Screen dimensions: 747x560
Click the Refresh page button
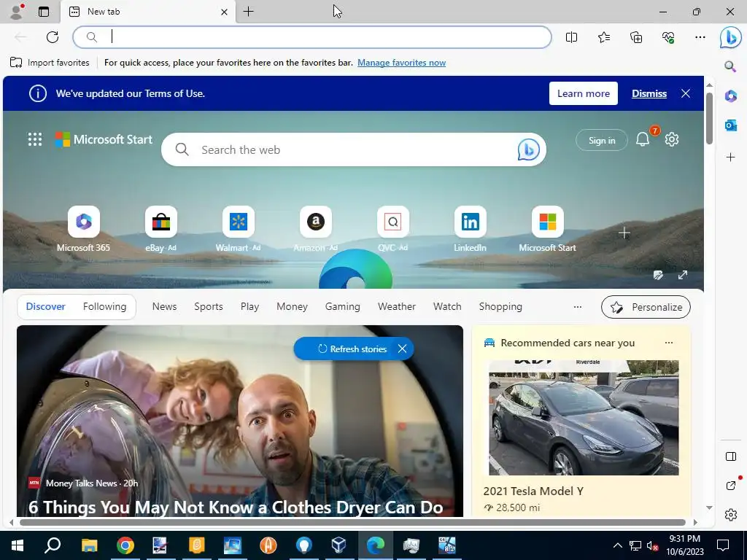pos(53,37)
